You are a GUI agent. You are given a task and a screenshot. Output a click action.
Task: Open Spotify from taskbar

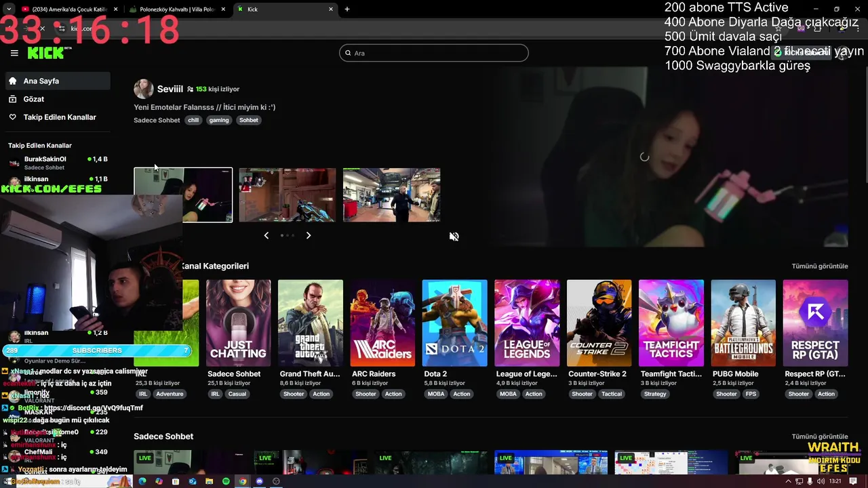pos(226,481)
